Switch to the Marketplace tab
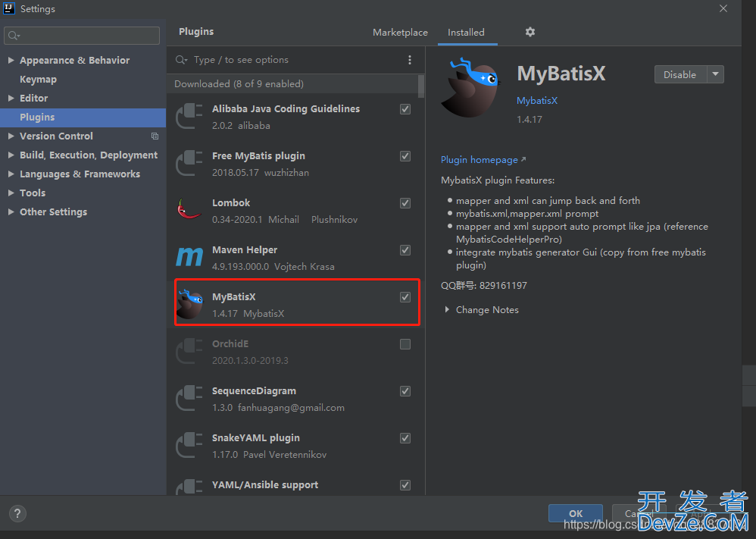The image size is (756, 539). click(x=400, y=33)
